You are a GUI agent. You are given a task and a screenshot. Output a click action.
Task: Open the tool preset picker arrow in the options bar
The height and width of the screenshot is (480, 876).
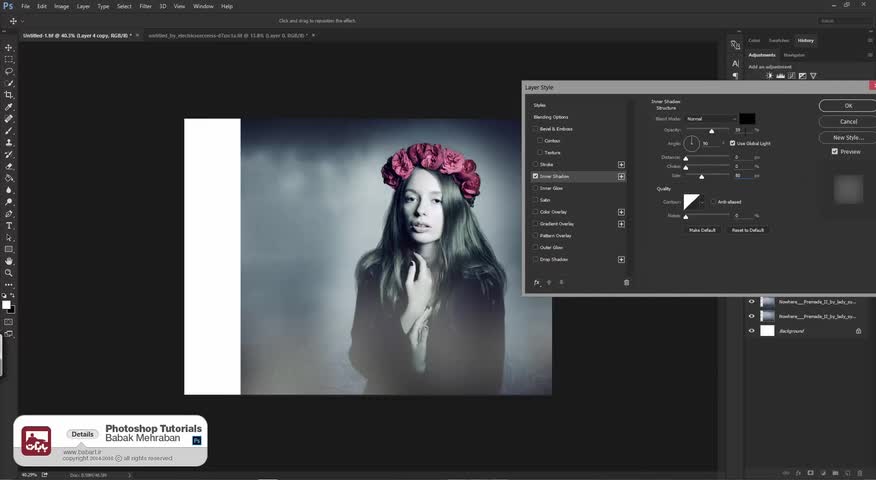[x=22, y=21]
